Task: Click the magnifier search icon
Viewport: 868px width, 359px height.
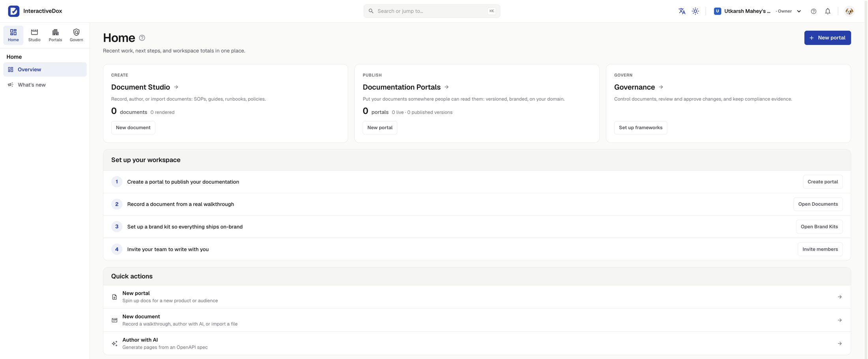Action: pos(371,11)
